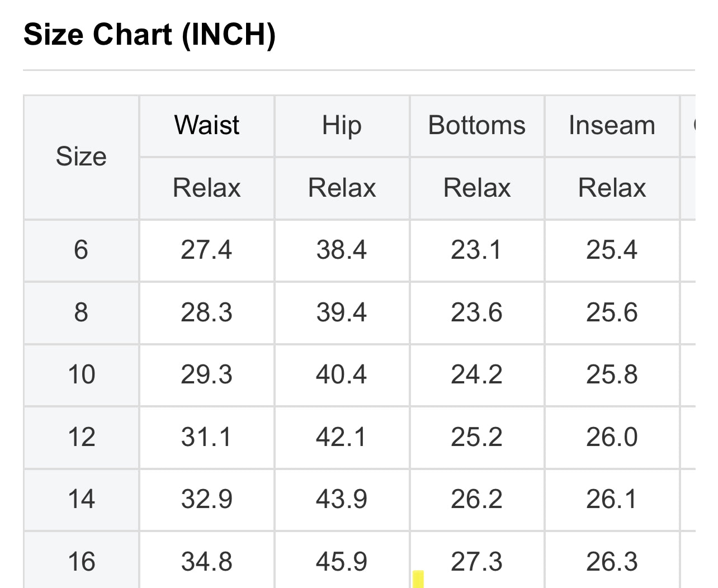Select Relax subheader under Inseam

(x=612, y=188)
